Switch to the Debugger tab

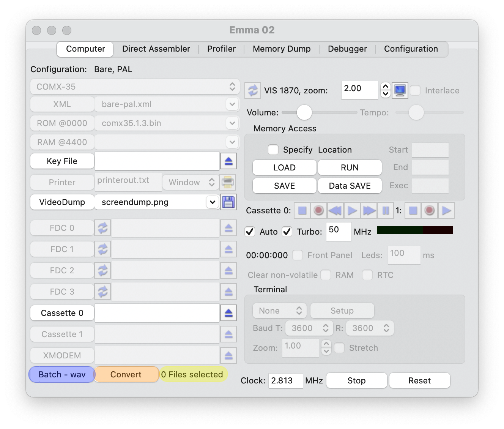(347, 49)
